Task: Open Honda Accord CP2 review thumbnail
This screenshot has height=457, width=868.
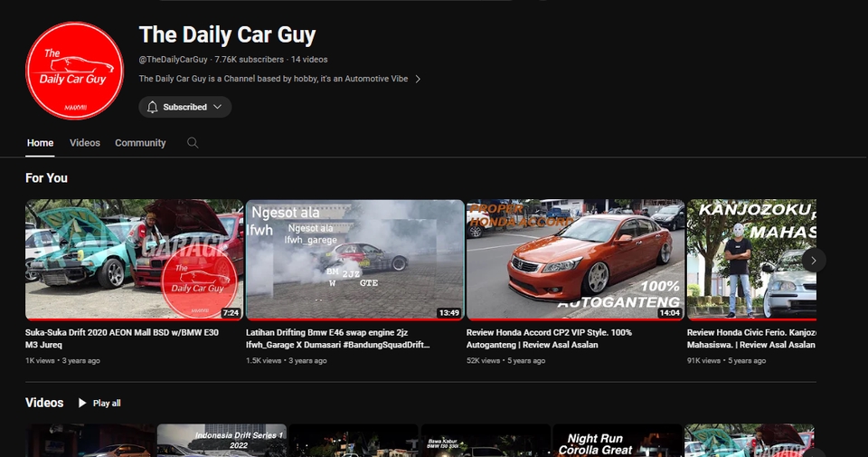Action: [575, 260]
